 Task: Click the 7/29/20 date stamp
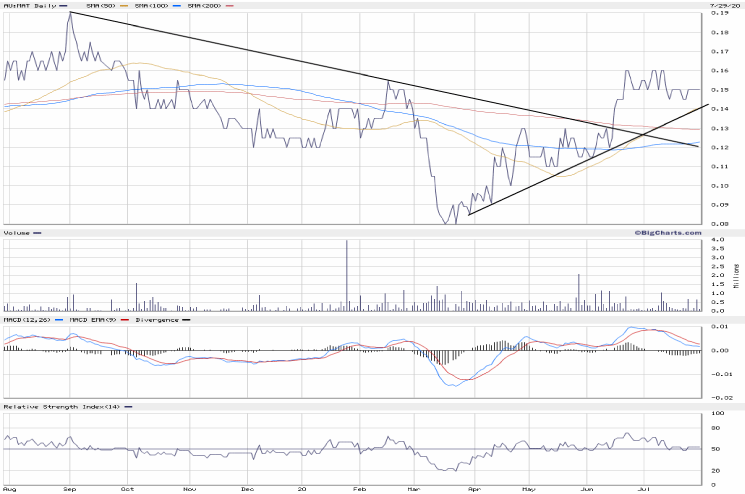click(x=725, y=5)
